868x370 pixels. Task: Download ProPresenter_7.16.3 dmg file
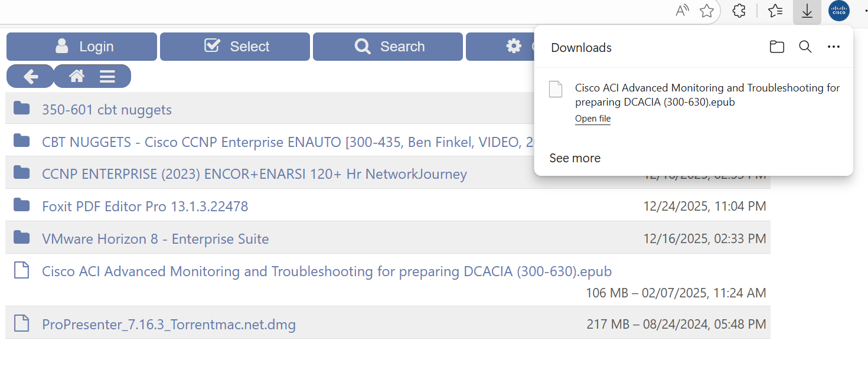tap(169, 325)
